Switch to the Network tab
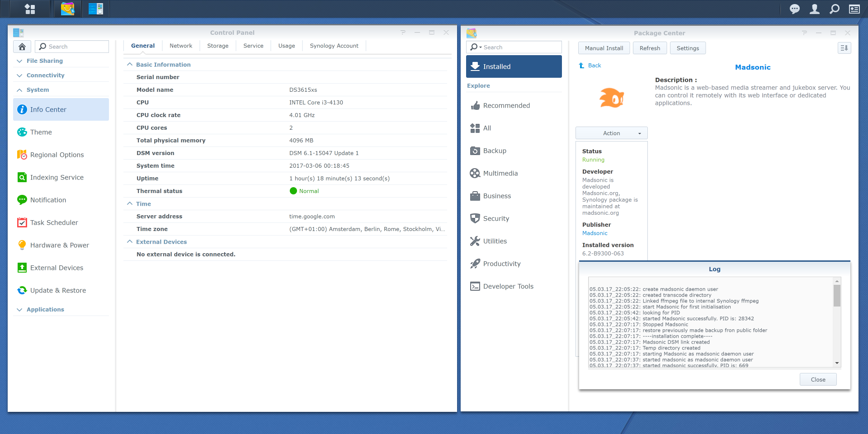 tap(181, 46)
